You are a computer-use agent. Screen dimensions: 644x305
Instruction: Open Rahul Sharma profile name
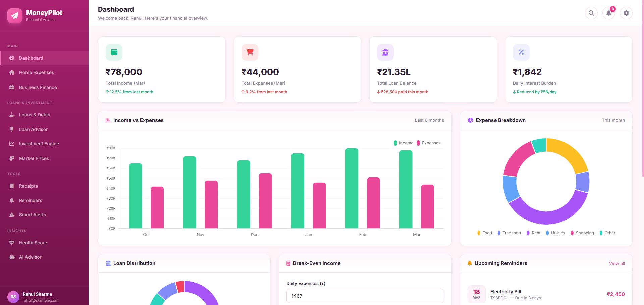click(x=37, y=294)
